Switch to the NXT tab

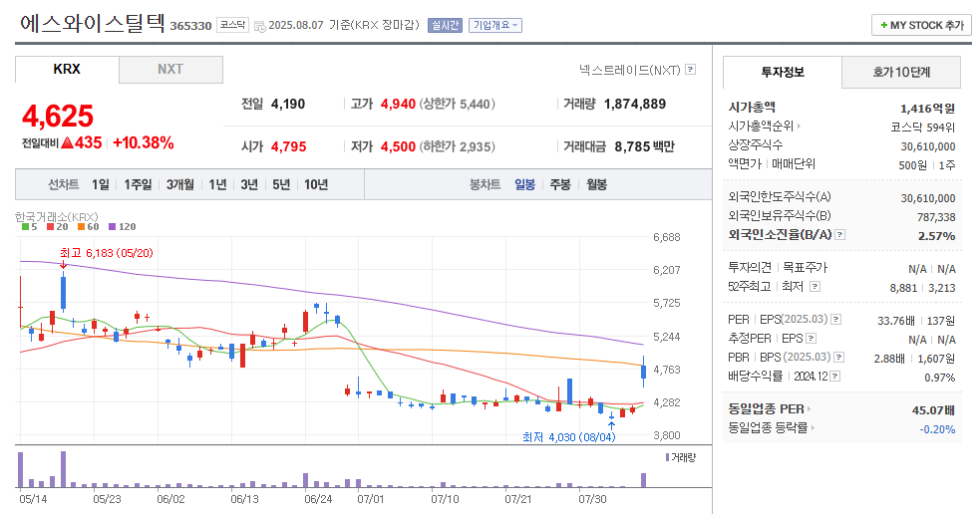click(170, 70)
